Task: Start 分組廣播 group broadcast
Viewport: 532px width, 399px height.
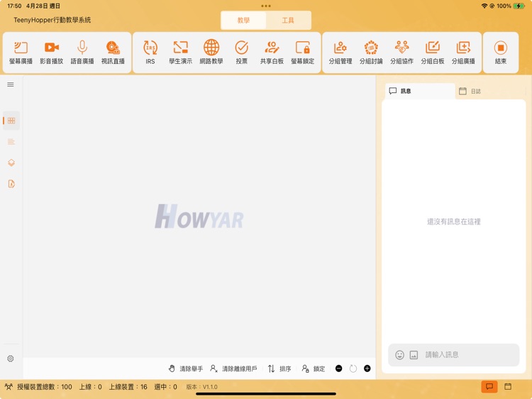Action: tap(463, 53)
